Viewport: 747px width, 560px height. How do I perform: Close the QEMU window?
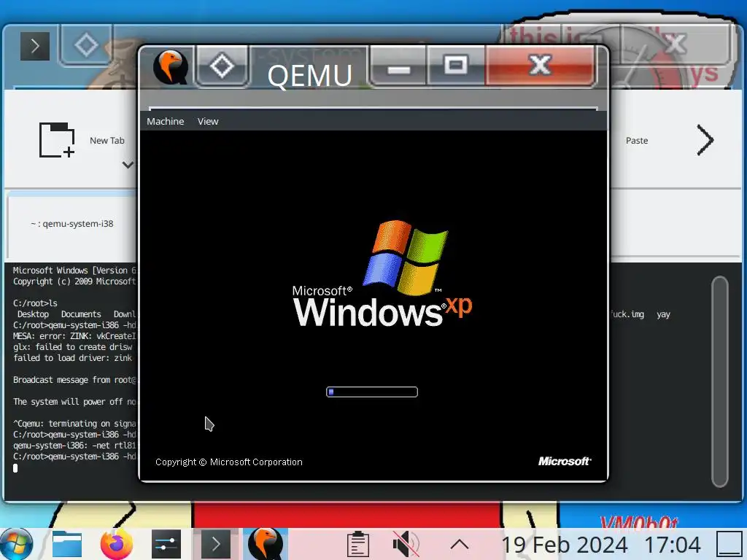coord(541,66)
